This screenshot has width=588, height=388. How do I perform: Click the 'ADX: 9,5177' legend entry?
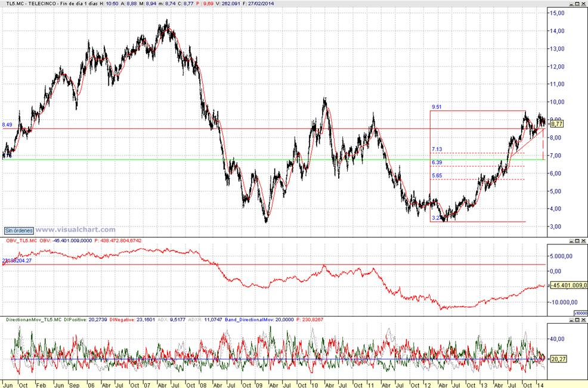click(171, 320)
